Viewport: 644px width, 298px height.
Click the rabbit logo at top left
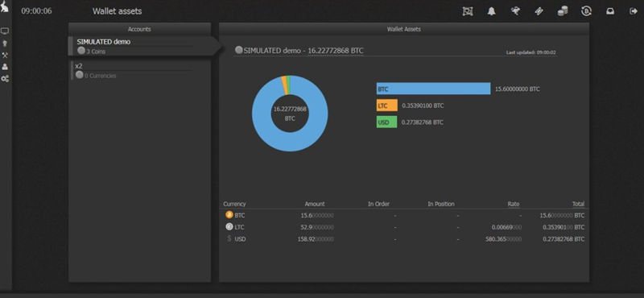5,6
